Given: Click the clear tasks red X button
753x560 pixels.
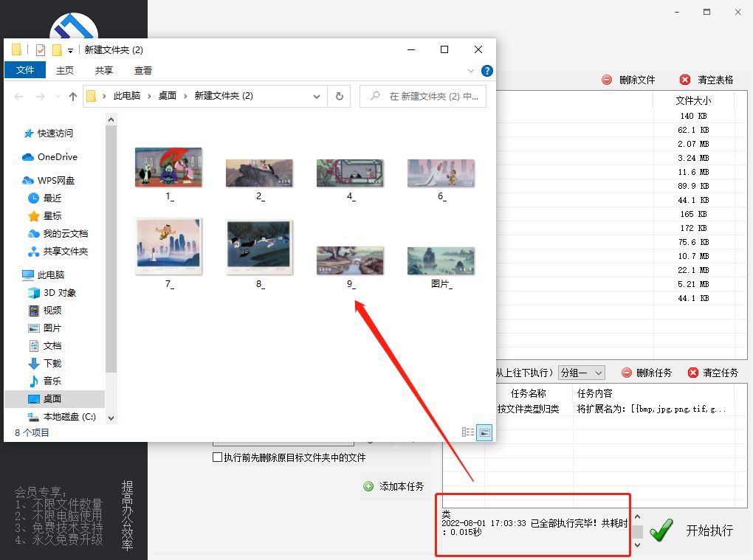Looking at the screenshot, I should pos(693,373).
